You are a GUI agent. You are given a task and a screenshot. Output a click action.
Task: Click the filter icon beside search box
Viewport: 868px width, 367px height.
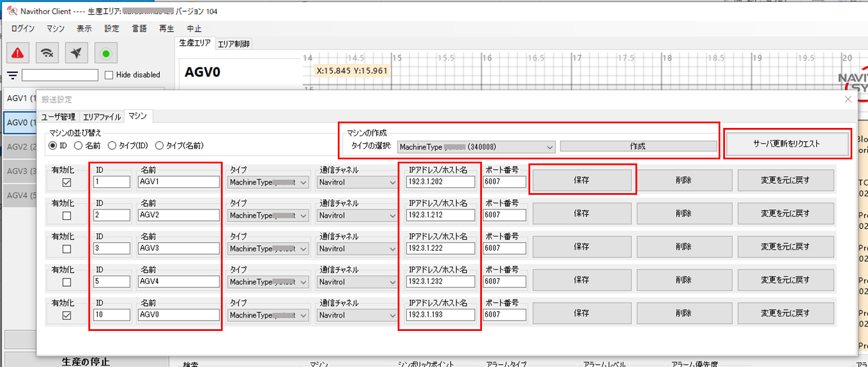coord(12,75)
